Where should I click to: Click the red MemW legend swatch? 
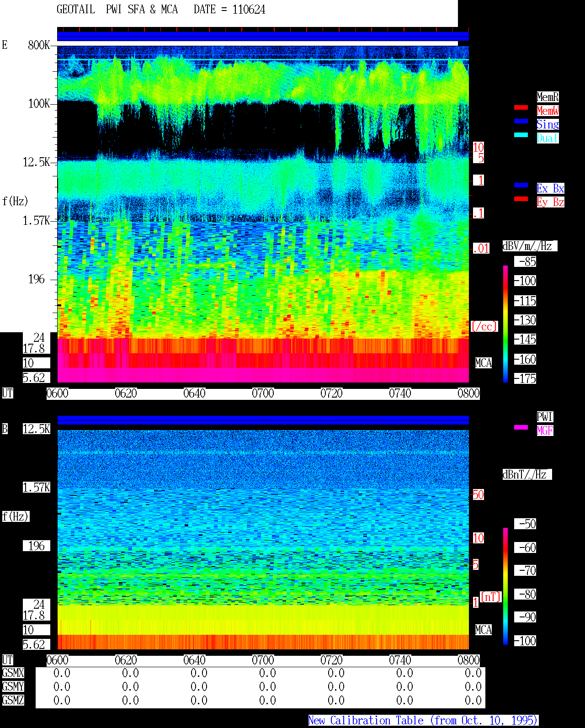(x=521, y=107)
